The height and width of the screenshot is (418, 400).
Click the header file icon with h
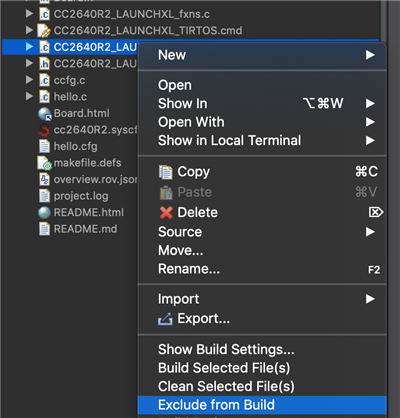coord(44,64)
